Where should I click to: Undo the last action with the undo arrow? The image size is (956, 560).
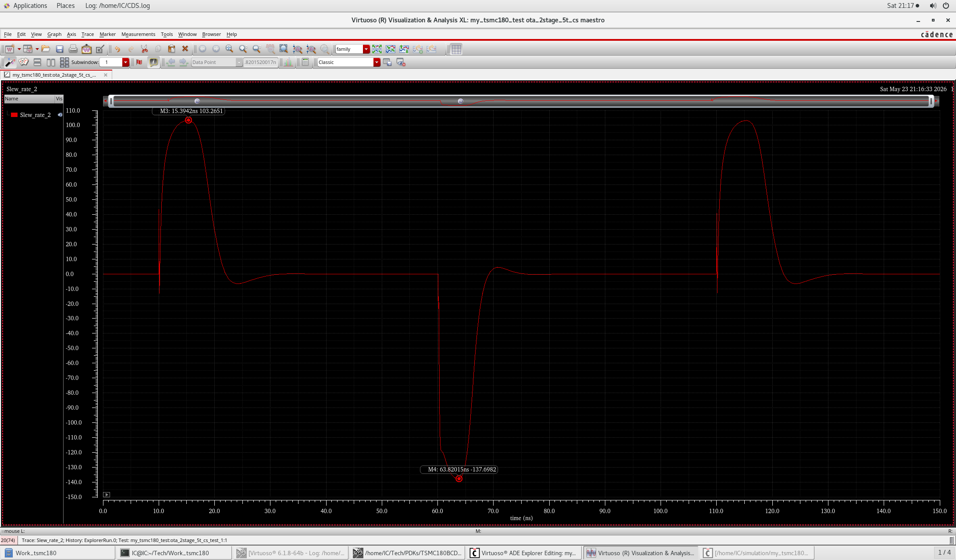click(117, 49)
